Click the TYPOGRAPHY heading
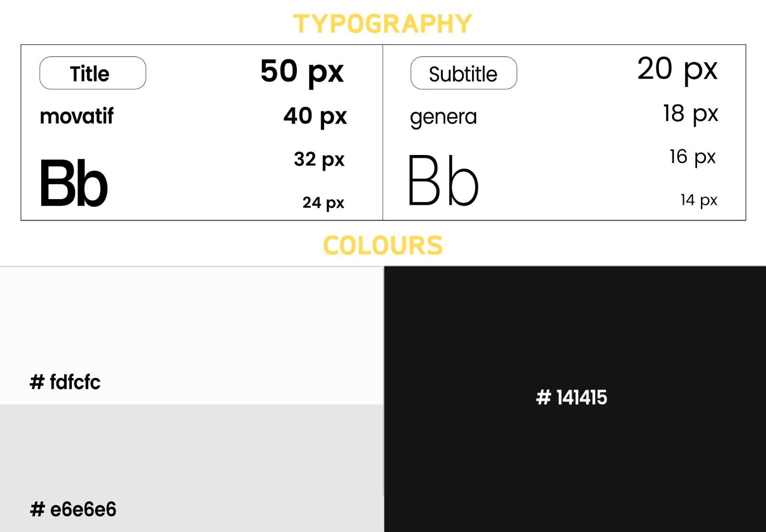 [383, 24]
